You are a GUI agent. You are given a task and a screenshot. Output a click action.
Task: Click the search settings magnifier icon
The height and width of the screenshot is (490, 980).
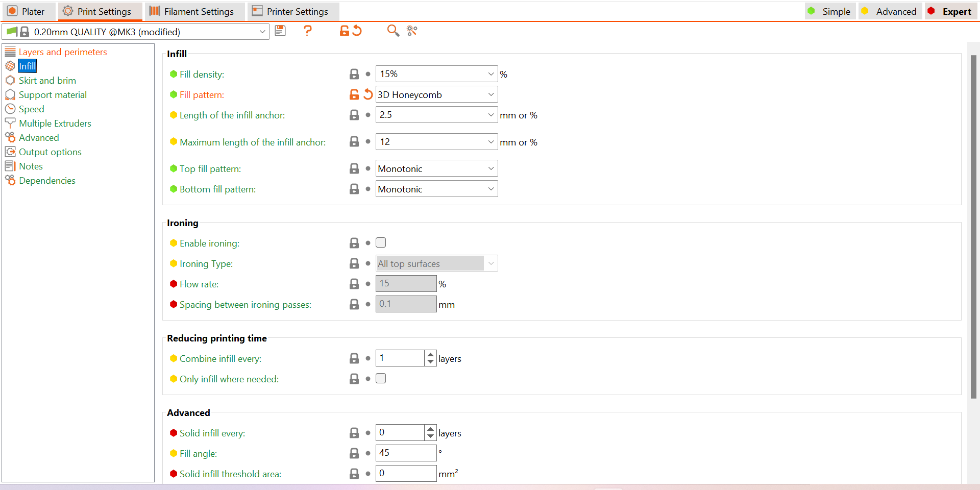393,31
